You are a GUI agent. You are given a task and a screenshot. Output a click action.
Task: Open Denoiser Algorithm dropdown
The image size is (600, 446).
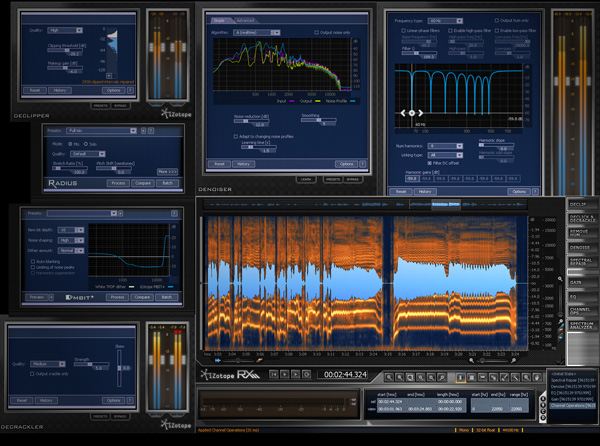tap(256, 33)
